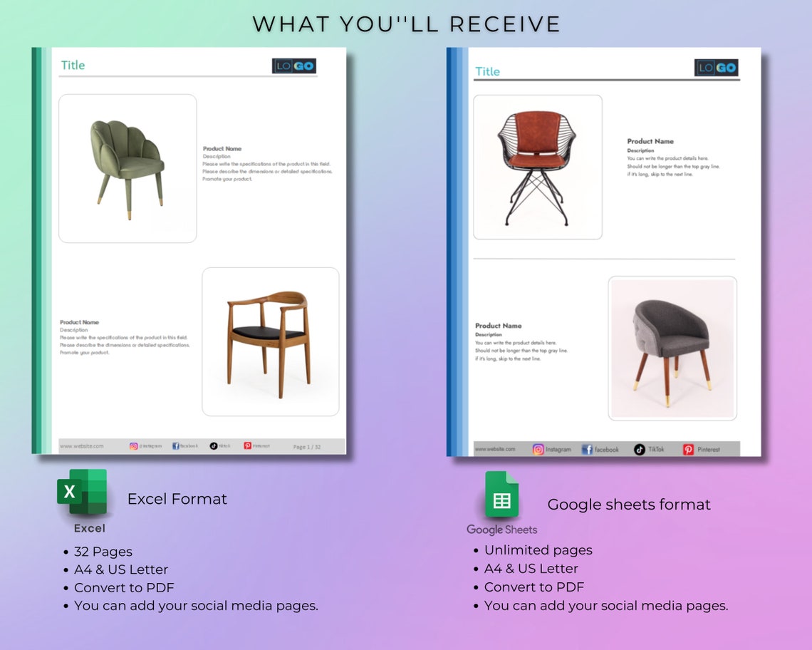Screen dimensions: 812x650
Task: Open the Excel application icon
Action: tap(83, 492)
